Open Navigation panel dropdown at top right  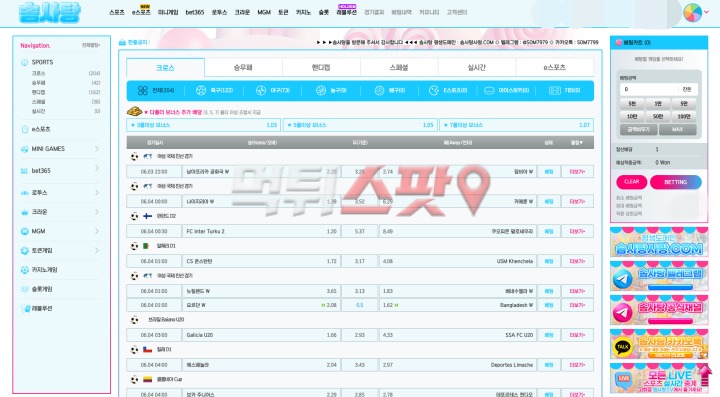(91, 45)
